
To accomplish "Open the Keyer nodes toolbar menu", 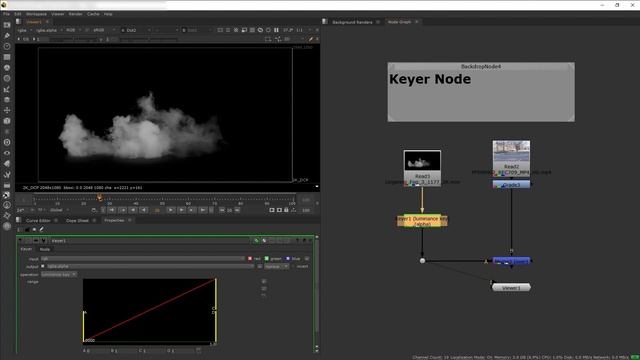I will 7,89.
